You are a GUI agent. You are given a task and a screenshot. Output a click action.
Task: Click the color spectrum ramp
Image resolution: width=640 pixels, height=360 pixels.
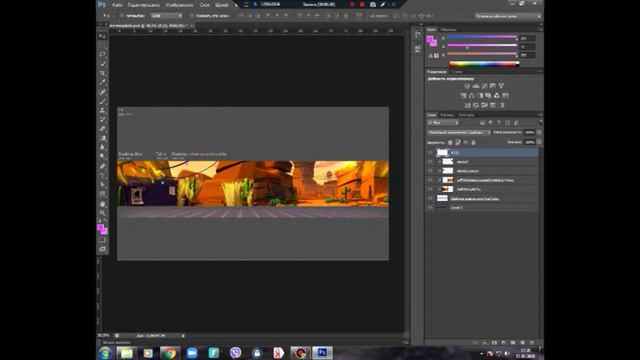point(484,63)
